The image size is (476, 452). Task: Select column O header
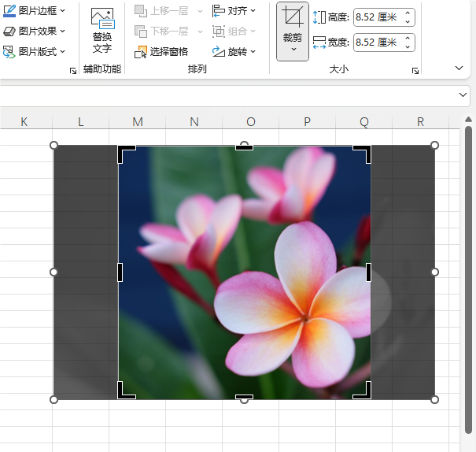tap(250, 122)
